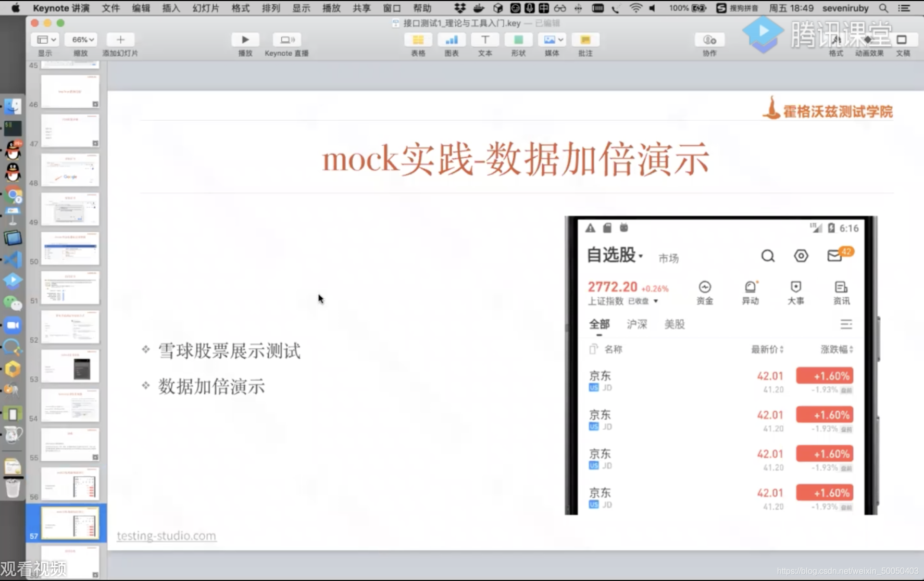
Task: Click the 沪深 tab in phone screenshot
Action: pos(636,324)
